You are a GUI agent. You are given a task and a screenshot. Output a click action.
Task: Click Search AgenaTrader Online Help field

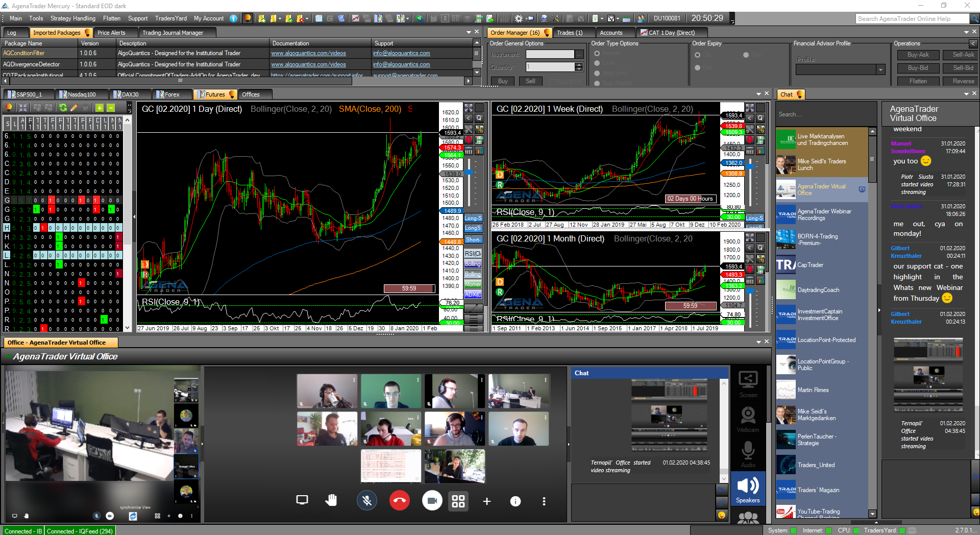[912, 19]
